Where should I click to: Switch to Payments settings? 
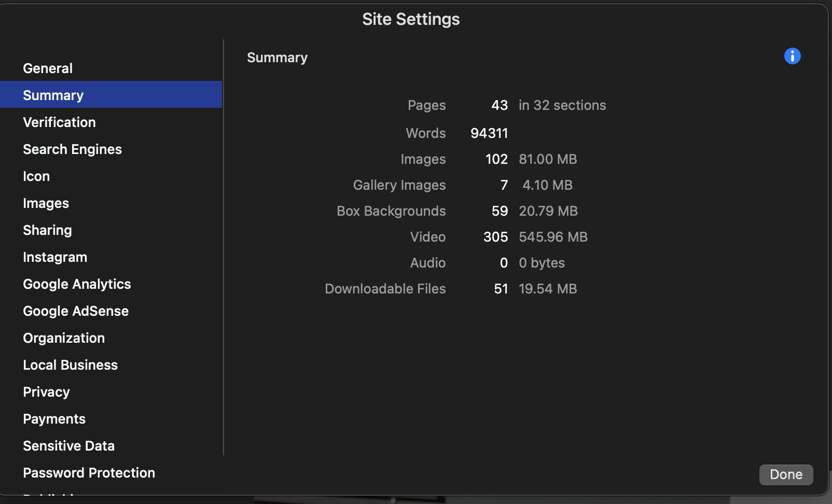(x=54, y=419)
